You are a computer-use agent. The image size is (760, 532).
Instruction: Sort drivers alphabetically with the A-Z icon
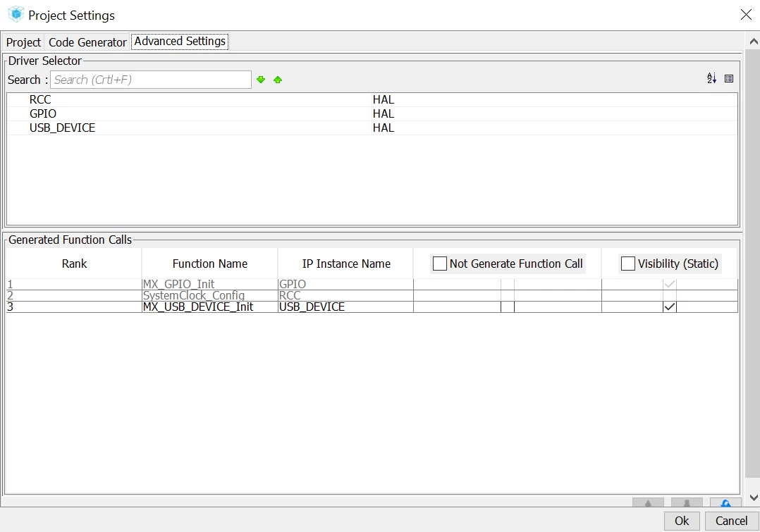pyautogui.click(x=711, y=78)
